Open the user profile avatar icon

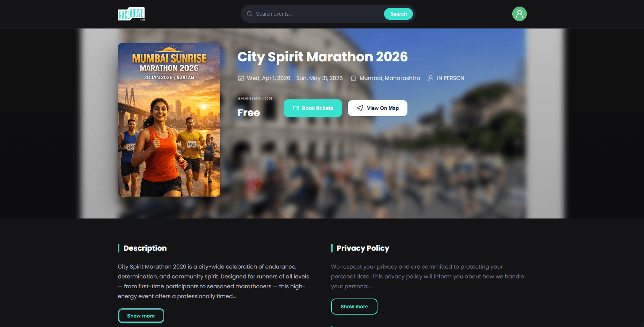[519, 14]
